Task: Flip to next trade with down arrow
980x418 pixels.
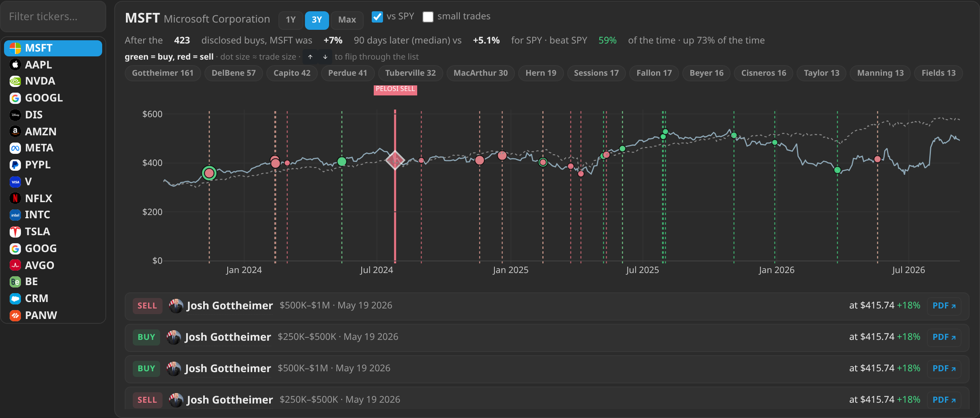Action: [x=325, y=57]
